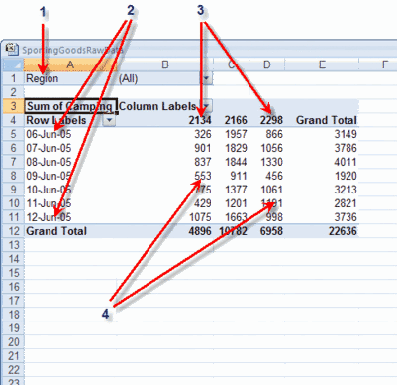
Task: Click the Grand Total column heading
Action: coord(326,120)
